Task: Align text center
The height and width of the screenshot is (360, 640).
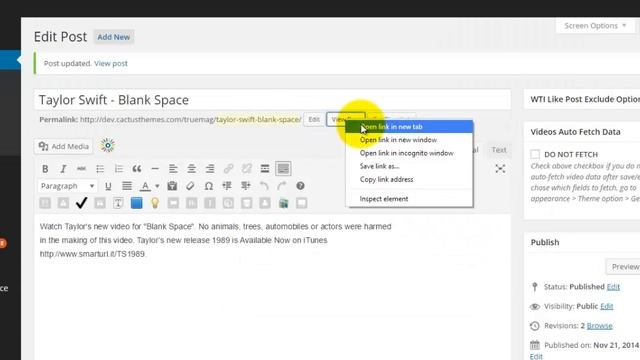Action: point(191,169)
